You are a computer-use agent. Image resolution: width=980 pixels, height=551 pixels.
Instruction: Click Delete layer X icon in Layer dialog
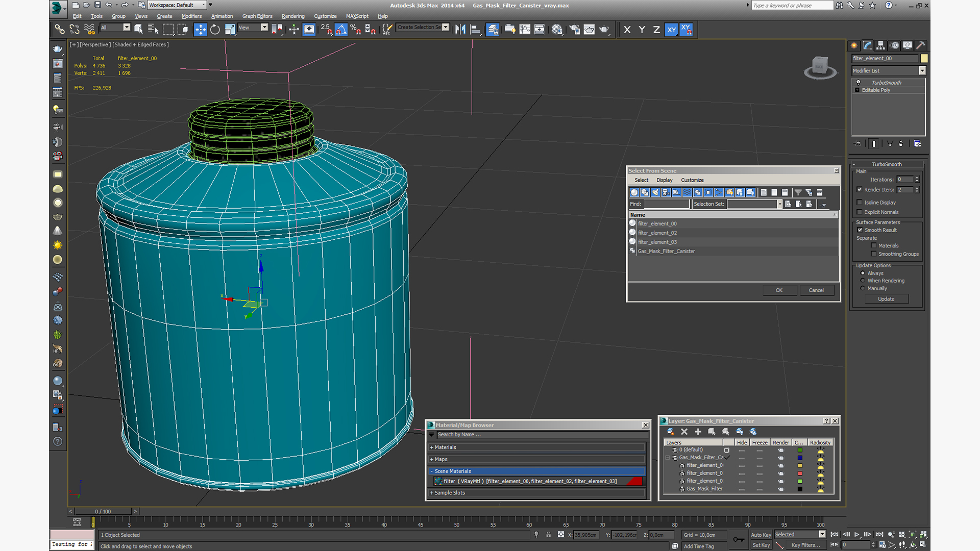[x=684, y=432]
